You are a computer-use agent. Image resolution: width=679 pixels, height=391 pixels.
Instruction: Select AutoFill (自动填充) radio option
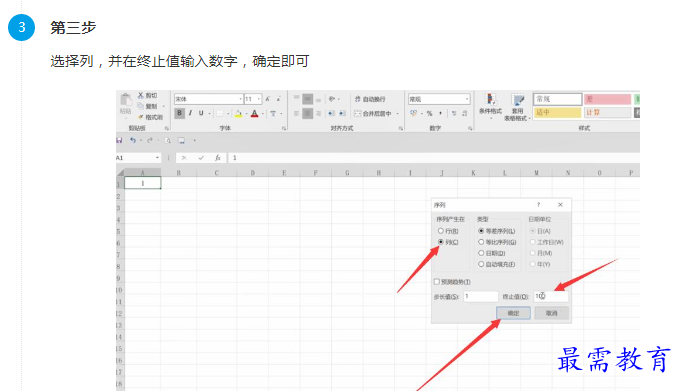pos(481,264)
